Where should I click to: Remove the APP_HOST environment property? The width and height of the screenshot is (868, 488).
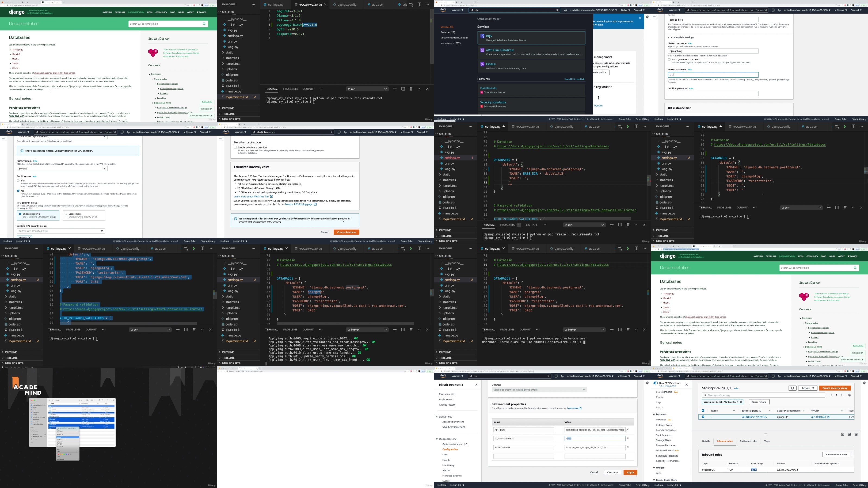[627, 429]
